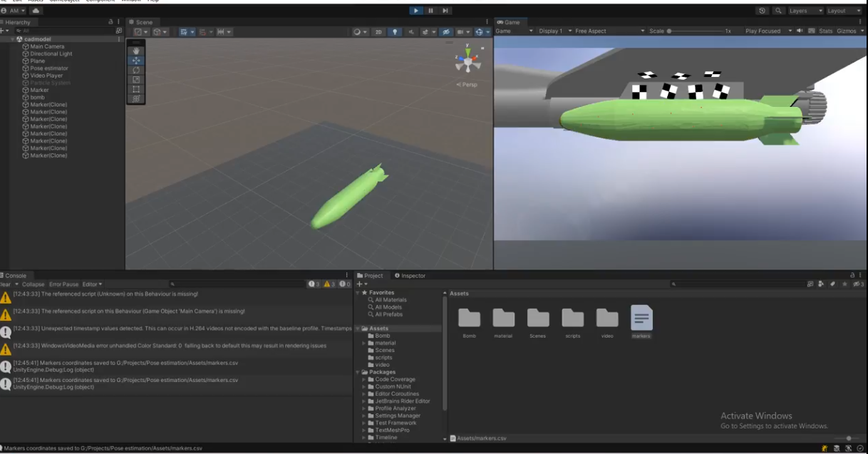Select the Rotate tool in Scene toolbar
Screen dimensions: 868x454
[137, 70]
